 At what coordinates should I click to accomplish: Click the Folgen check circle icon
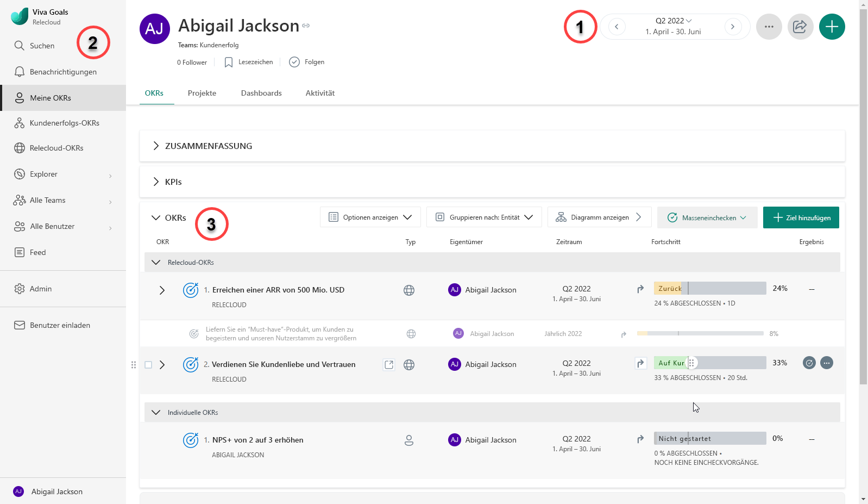coord(294,62)
